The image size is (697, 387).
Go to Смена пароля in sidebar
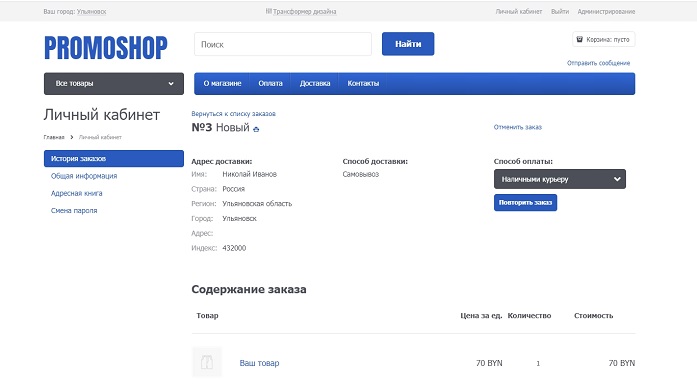coord(74,211)
